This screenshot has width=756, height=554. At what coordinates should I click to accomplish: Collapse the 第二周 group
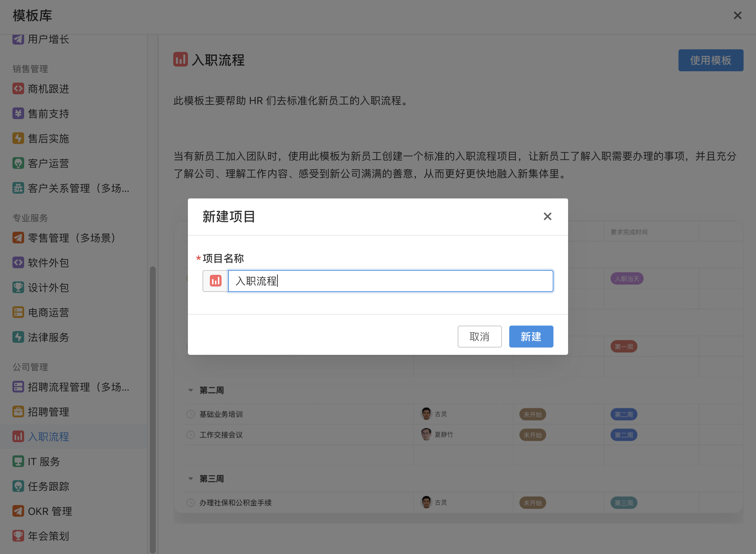coord(190,390)
